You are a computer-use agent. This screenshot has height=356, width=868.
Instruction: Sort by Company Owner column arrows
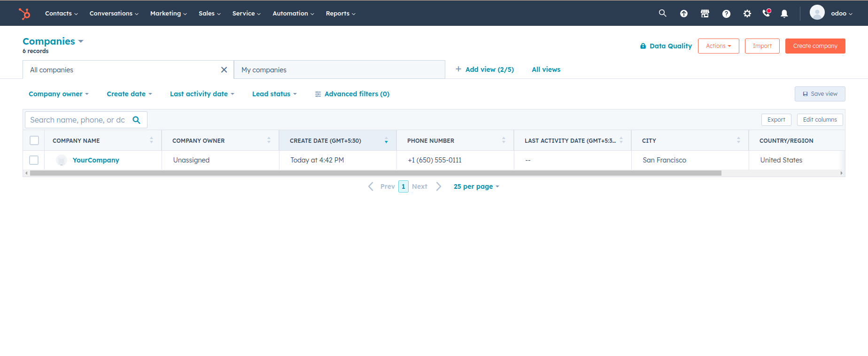click(x=269, y=140)
